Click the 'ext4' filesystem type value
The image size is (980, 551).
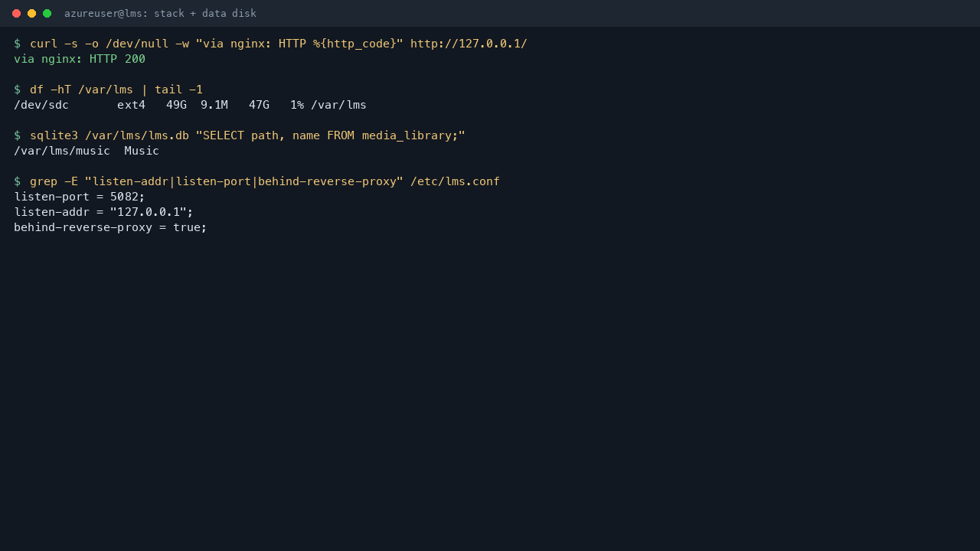coord(131,105)
